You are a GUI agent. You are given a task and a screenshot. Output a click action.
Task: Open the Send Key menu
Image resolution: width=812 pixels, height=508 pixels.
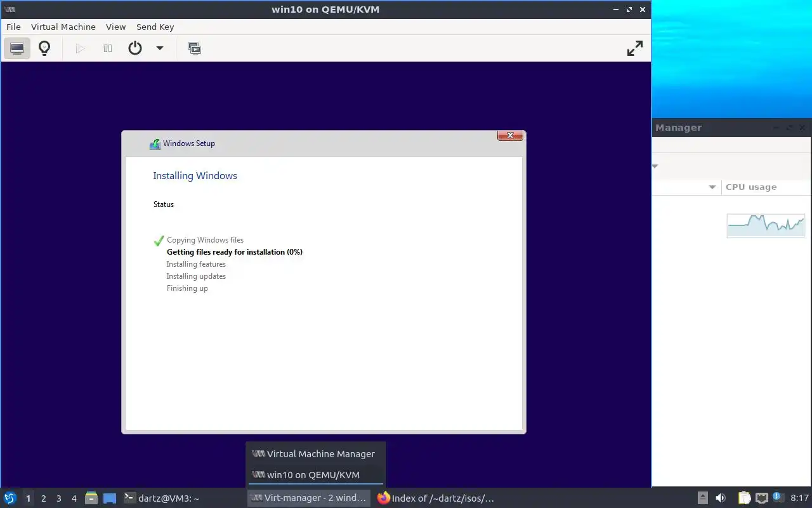click(x=155, y=27)
